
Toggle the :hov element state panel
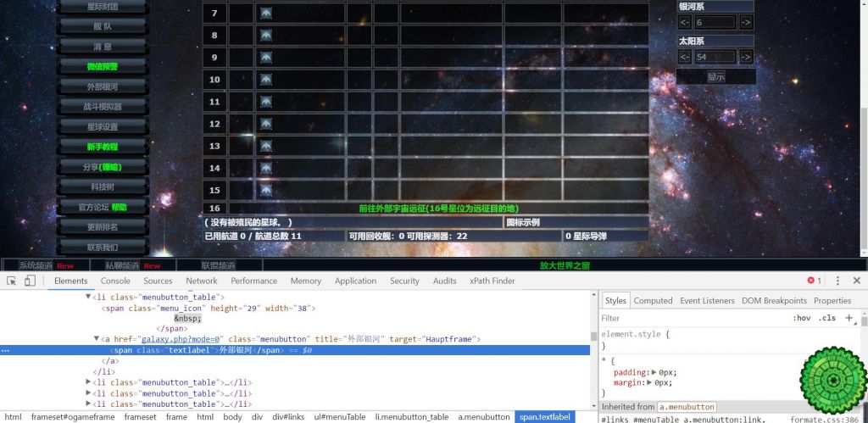click(x=801, y=318)
